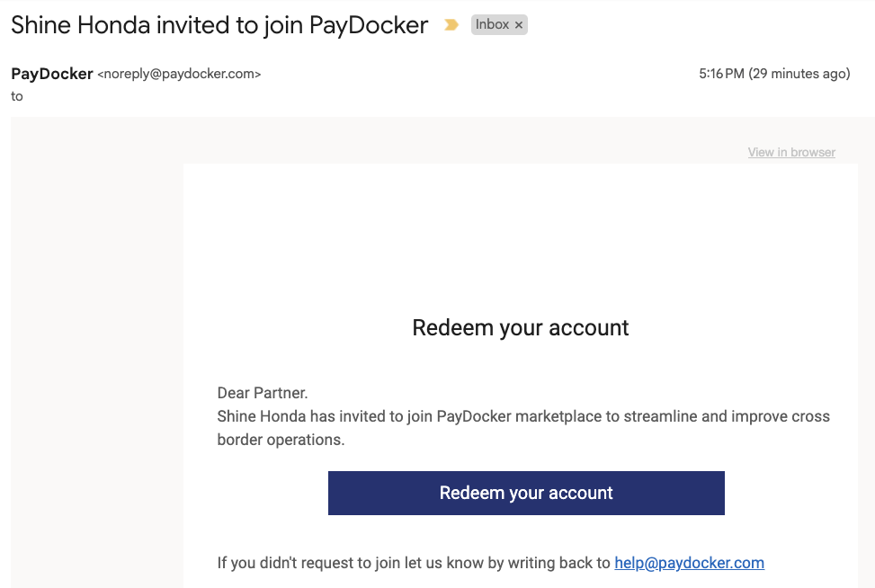
Task: Click the 5:16 PM timestamp
Action: coord(721,74)
